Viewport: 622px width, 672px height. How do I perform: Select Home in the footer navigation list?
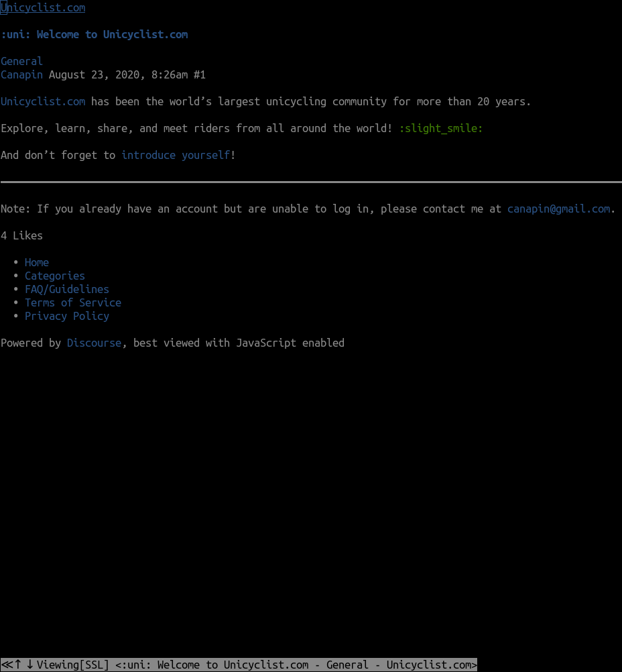pos(37,262)
